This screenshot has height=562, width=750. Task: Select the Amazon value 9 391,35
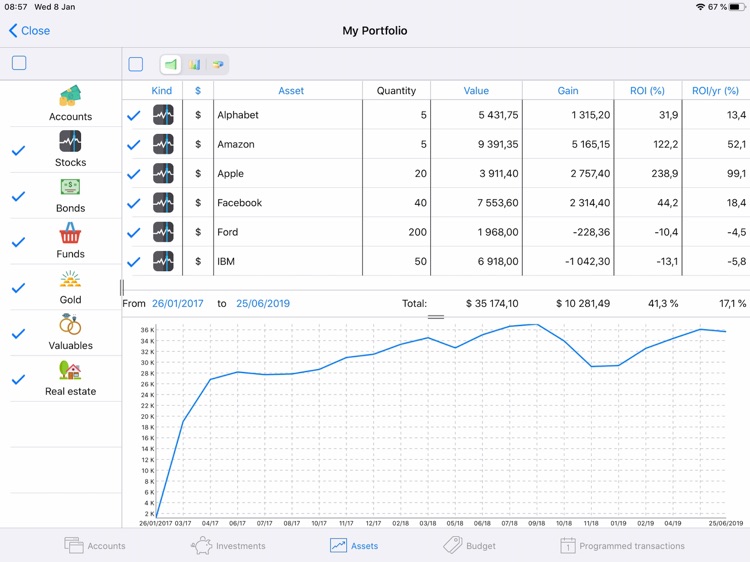[498, 144]
